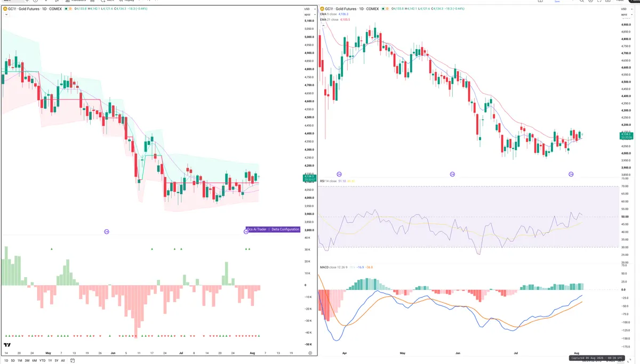Click June event marker on right chart
Viewport: 640px width, 364px height.
(452, 174)
